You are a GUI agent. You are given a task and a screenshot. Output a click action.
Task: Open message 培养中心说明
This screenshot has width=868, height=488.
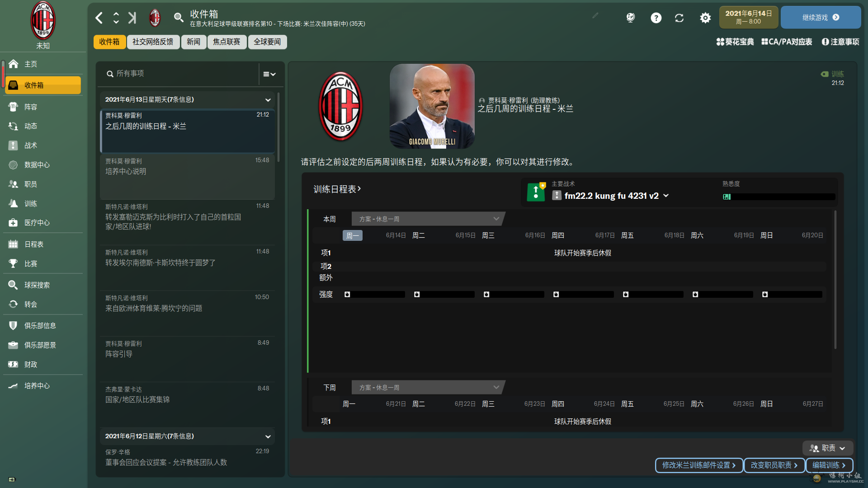[x=187, y=177]
